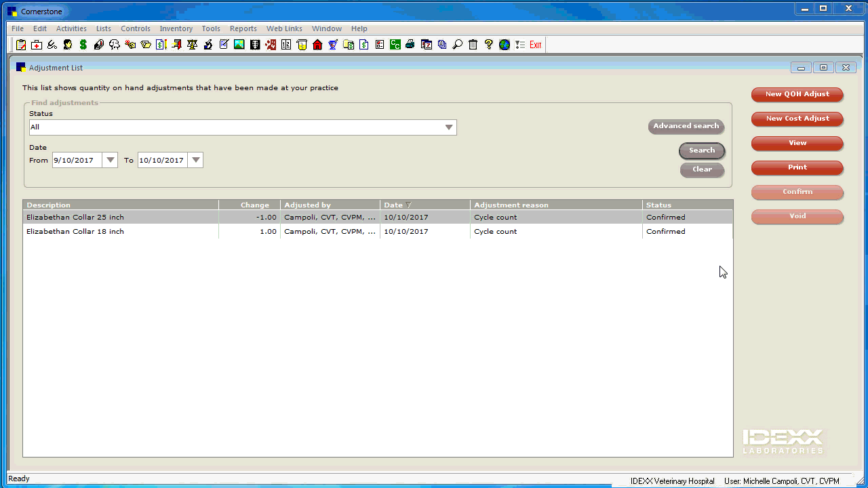
Task: Click the Search button
Action: pos(702,150)
